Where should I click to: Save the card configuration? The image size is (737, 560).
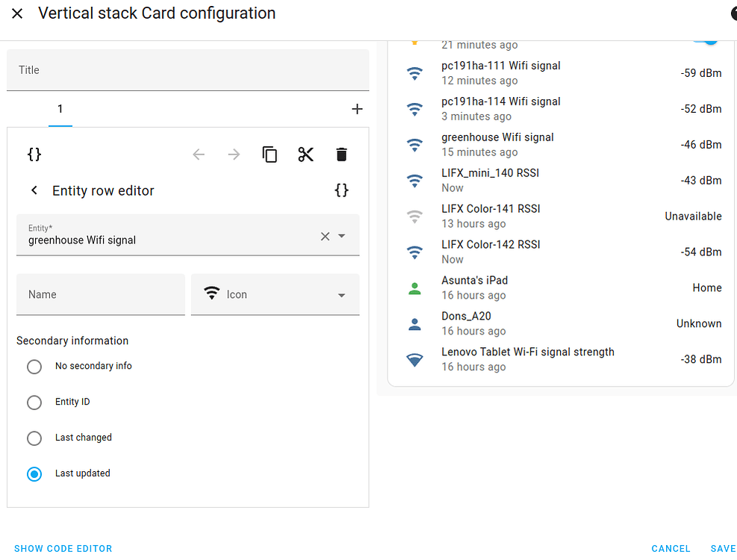(722, 548)
